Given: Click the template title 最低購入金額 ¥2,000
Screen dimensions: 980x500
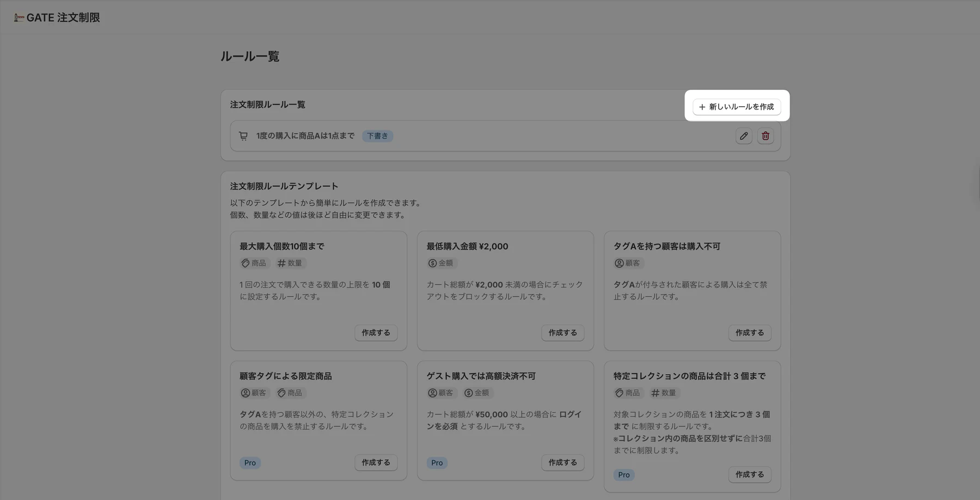Looking at the screenshot, I should click(x=467, y=246).
